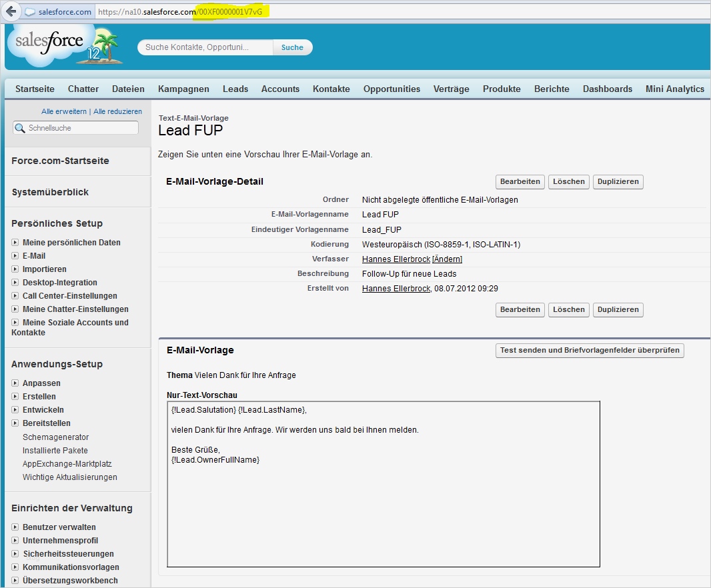The height and width of the screenshot is (588, 711).
Task: Expand Sicherheitssteuerungen
Action: 15,553
